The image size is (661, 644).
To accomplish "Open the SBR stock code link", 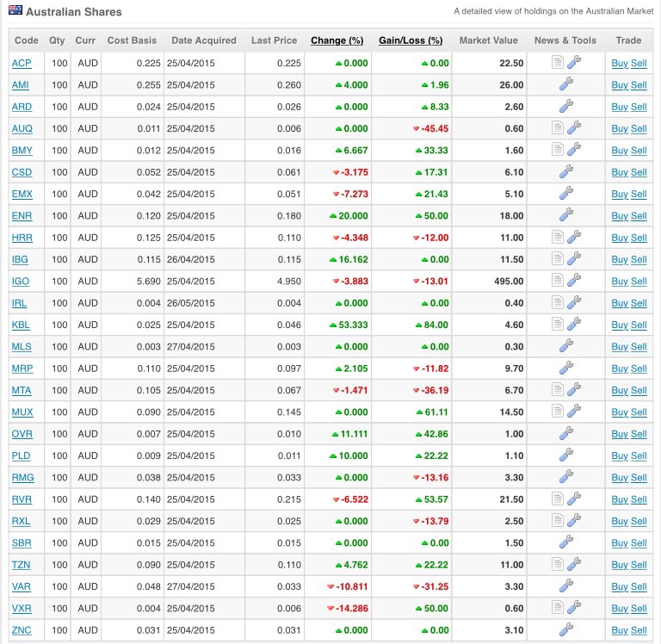I will [22, 542].
